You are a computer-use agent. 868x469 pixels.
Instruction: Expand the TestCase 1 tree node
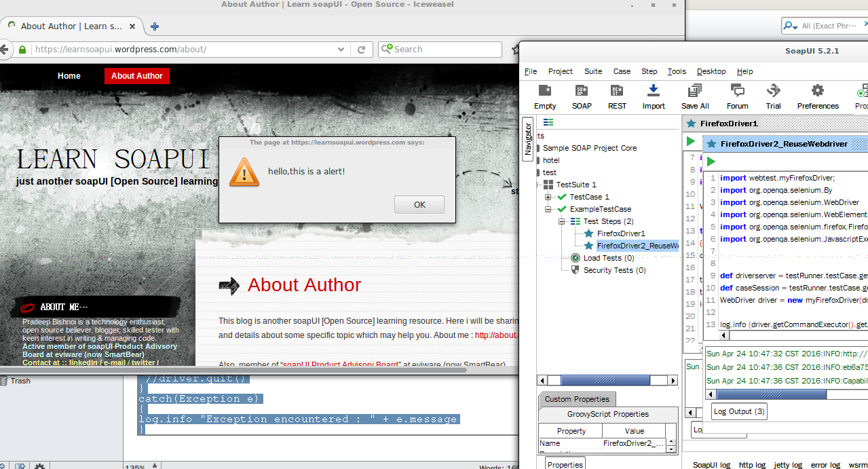pyautogui.click(x=548, y=197)
